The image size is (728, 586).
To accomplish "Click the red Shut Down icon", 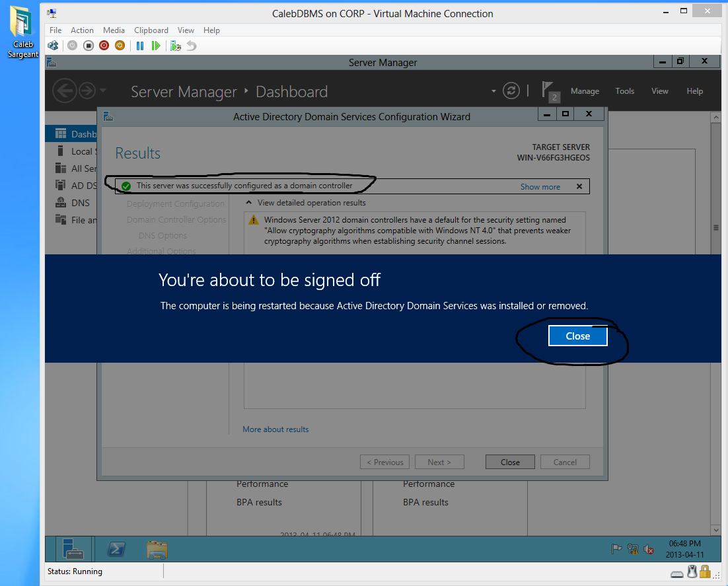I will (x=104, y=46).
